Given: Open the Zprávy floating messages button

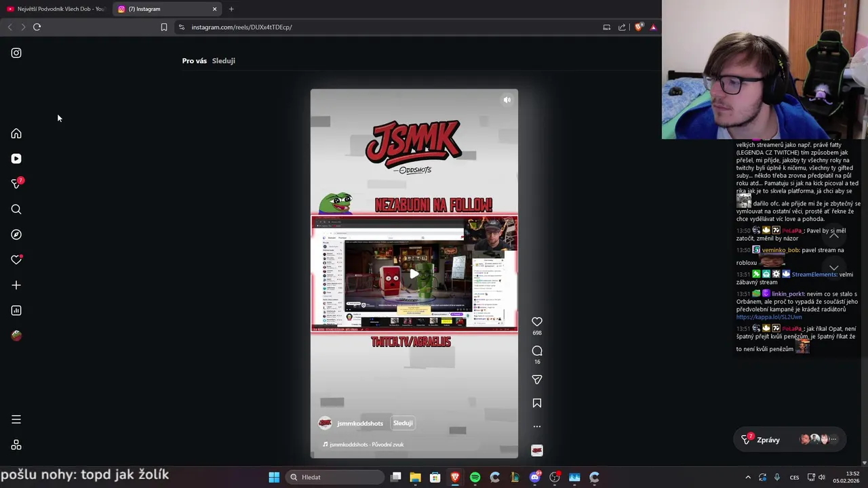Looking at the screenshot, I should point(790,439).
